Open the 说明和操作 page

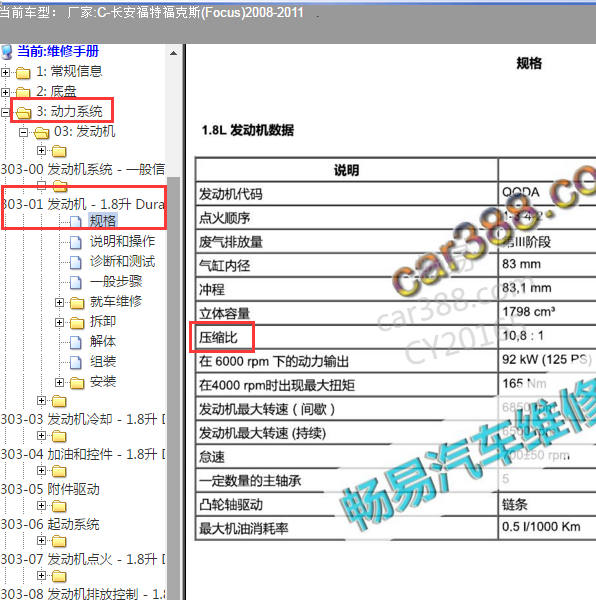[x=122, y=241]
